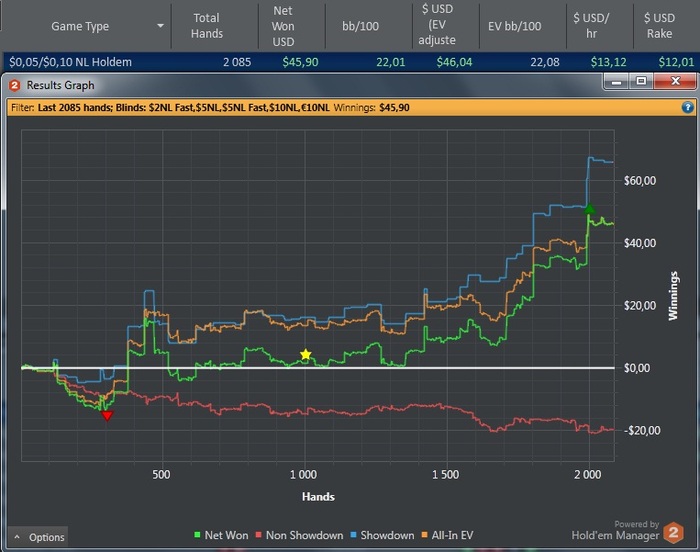Select the $0,05/$0,10 NL Holdem row
Screen dimensions: 700x552
coord(351,62)
